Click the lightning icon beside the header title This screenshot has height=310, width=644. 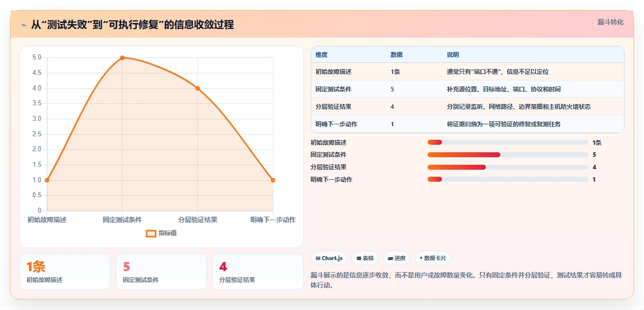coord(23,25)
